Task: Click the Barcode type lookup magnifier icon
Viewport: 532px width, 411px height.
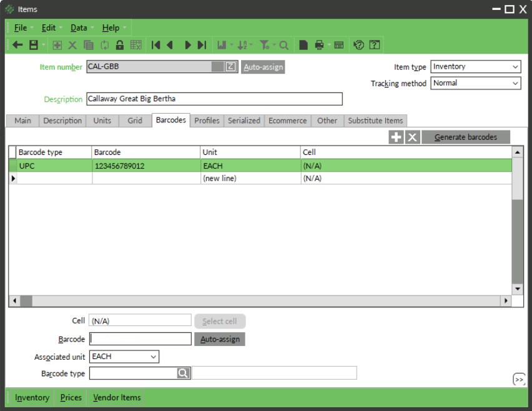Action: coord(183,374)
